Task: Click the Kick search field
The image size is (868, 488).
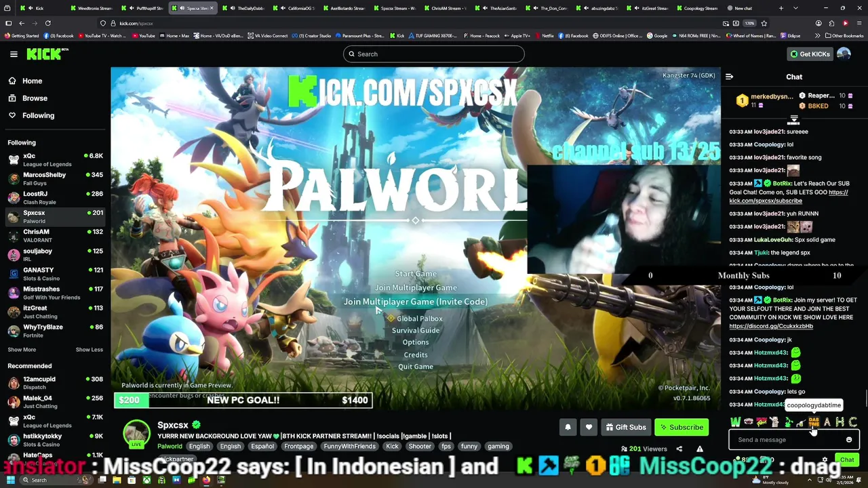Action: (x=434, y=54)
